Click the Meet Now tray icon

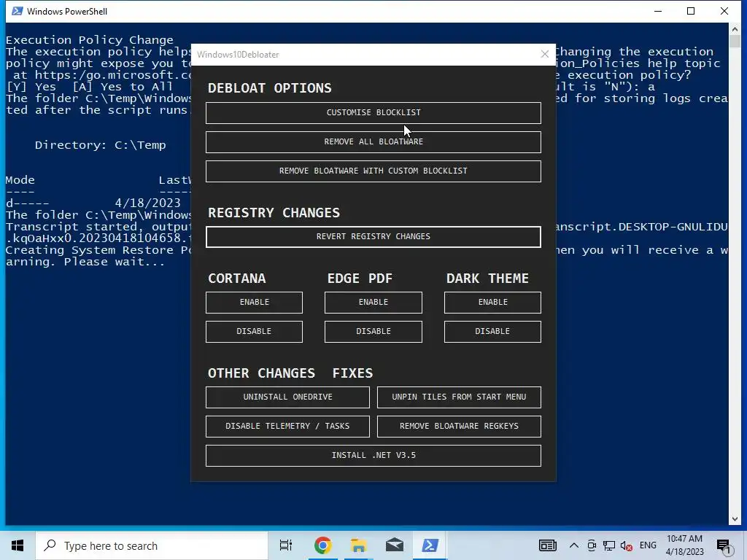(x=591, y=545)
